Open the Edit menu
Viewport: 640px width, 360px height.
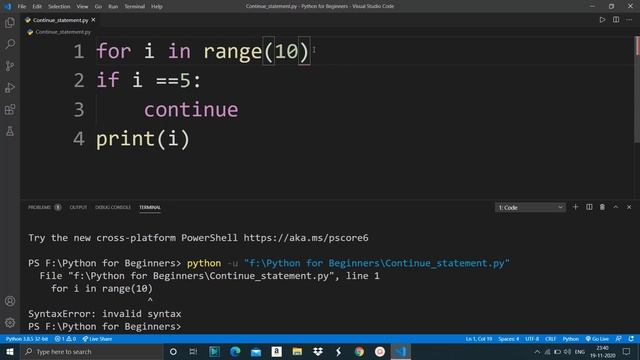click(x=37, y=7)
